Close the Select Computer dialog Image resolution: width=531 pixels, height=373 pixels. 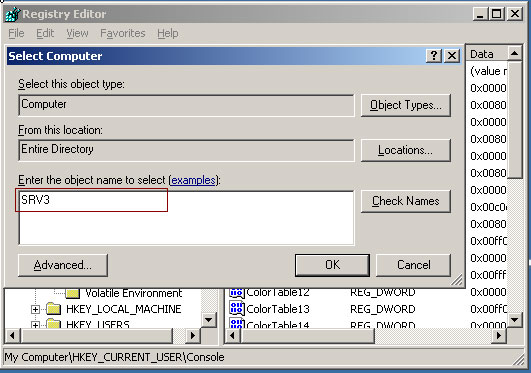pyautogui.click(x=452, y=55)
